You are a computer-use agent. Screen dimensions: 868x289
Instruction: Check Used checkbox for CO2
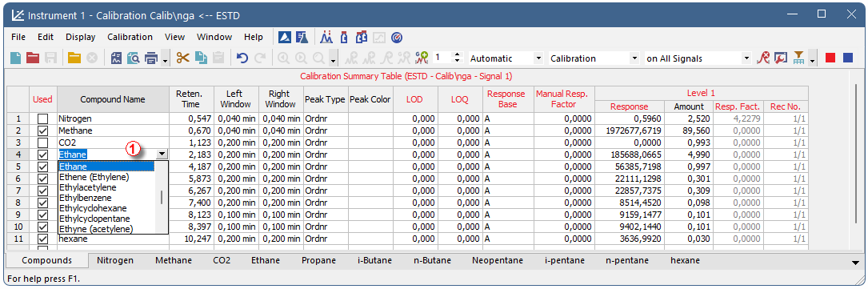click(x=42, y=142)
